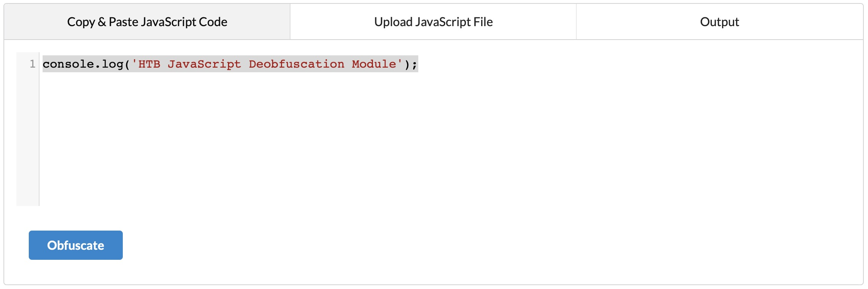Click the 'HTB JavaScript Deobfuscation Module' string
Image resolution: width=868 pixels, height=289 pixels.
(267, 64)
